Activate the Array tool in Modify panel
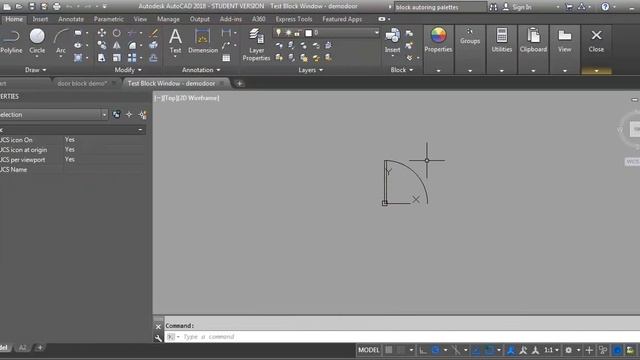The image size is (640, 360). 132,58
